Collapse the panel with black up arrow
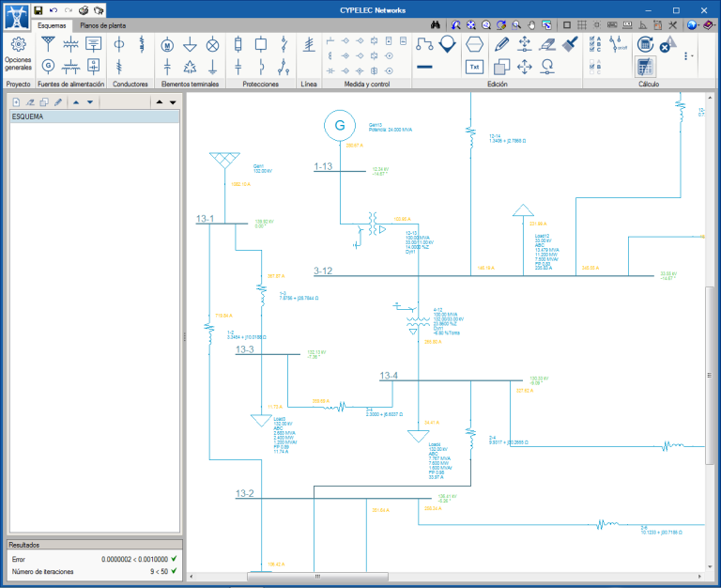This screenshot has height=588, width=721. [158, 101]
